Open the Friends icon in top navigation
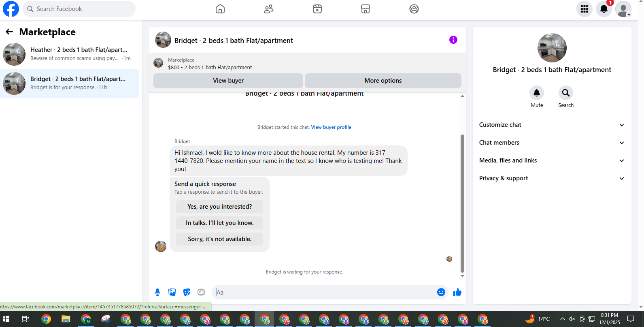 click(x=269, y=9)
